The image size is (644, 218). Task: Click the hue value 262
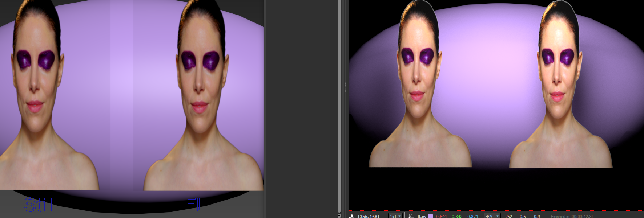click(508, 216)
